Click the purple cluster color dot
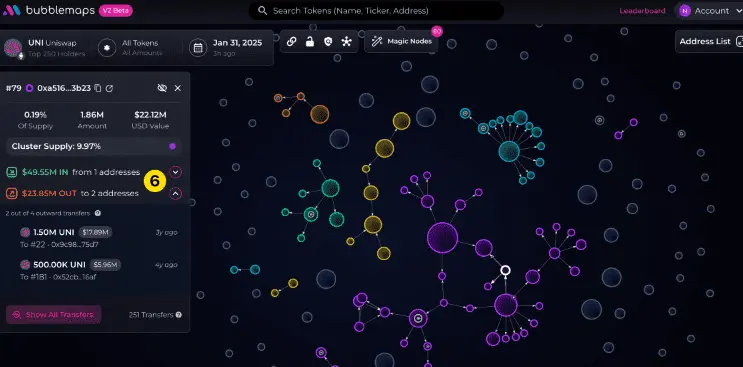The image size is (743, 367). pyautogui.click(x=172, y=146)
